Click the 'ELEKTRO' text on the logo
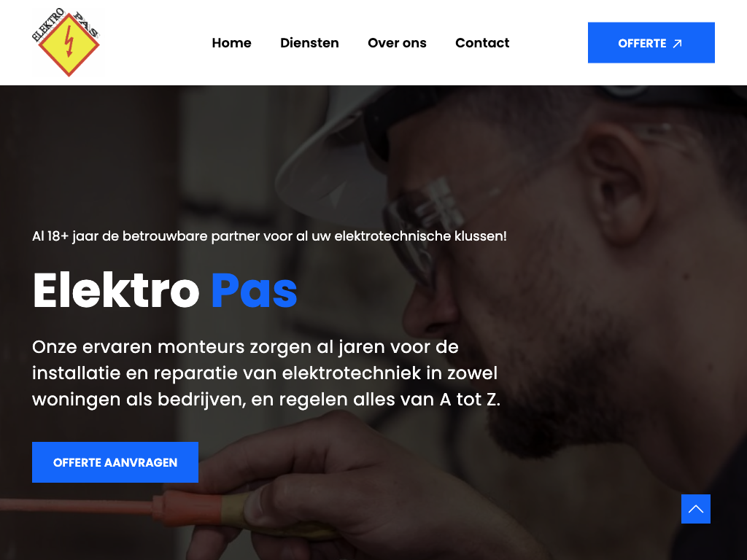The height and width of the screenshot is (560, 747). [47, 24]
